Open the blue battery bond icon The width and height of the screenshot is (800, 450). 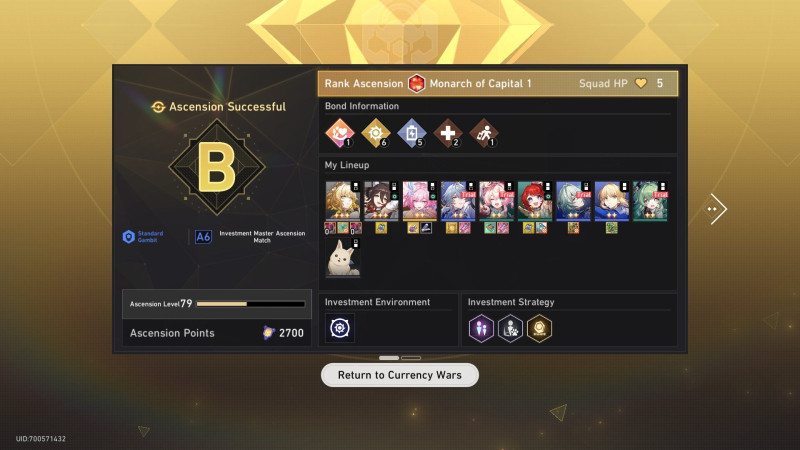[412, 133]
